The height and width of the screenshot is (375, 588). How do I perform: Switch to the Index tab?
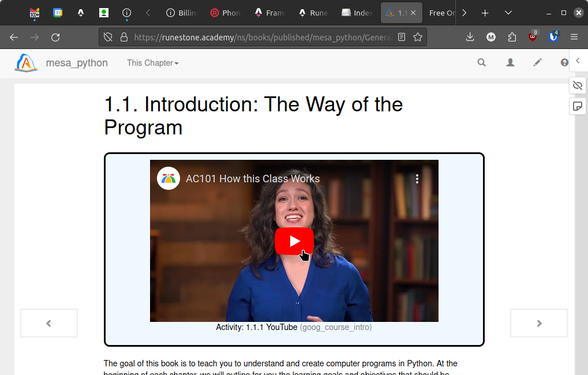[x=357, y=13]
